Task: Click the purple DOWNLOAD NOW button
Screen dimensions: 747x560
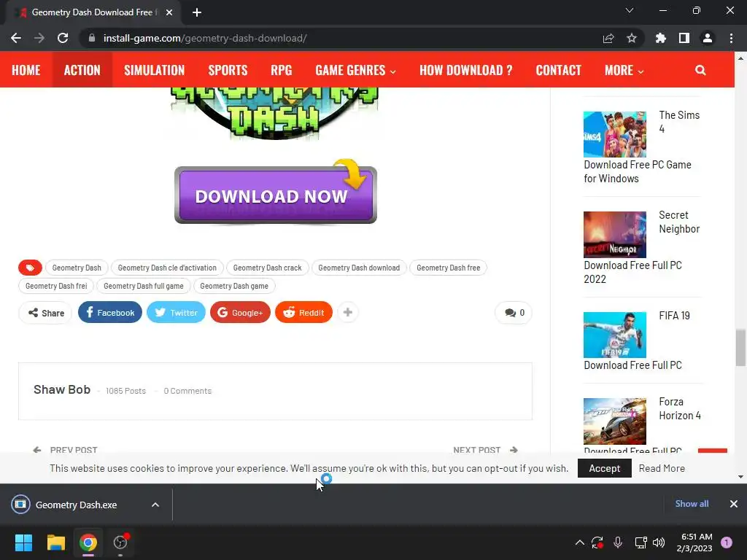Action: tap(275, 195)
